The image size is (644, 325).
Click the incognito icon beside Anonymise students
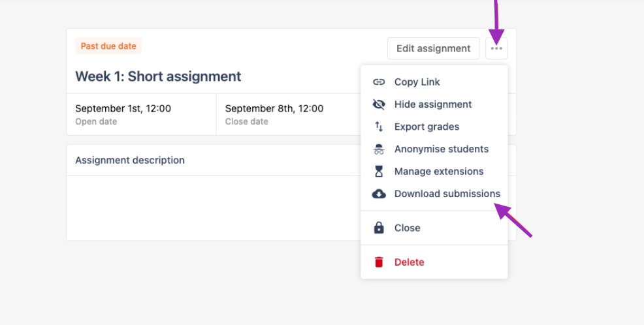coord(379,149)
